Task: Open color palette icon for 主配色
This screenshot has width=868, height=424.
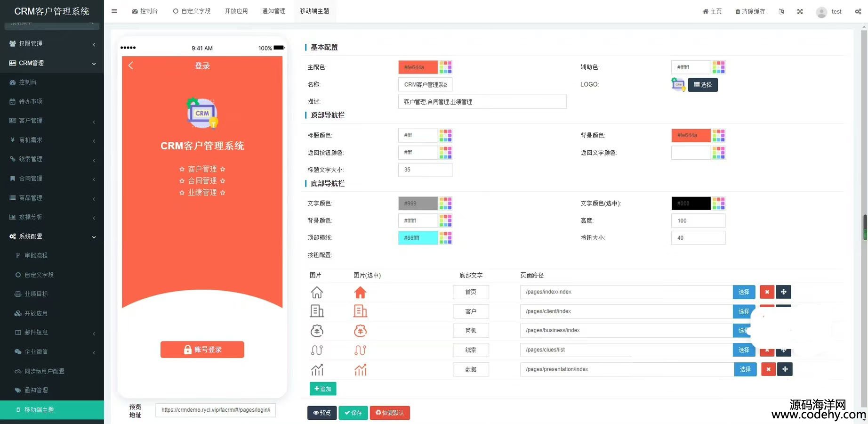Action: (x=445, y=67)
